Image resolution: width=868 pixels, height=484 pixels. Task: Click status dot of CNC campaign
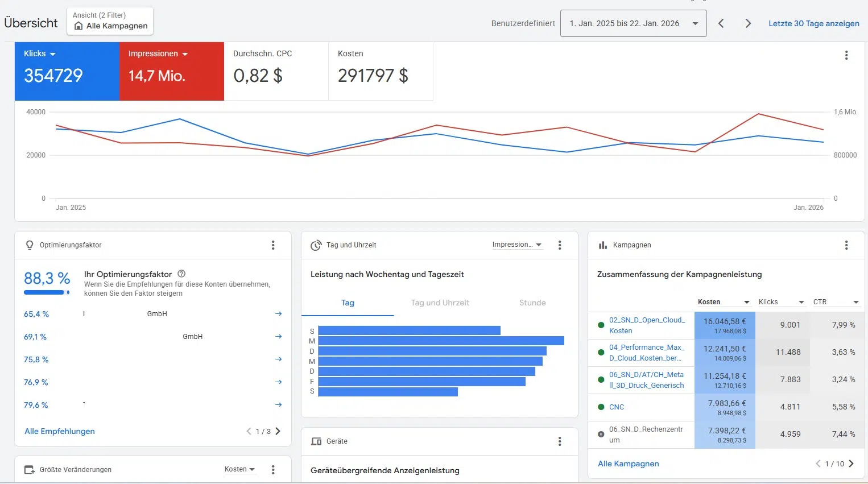(601, 407)
